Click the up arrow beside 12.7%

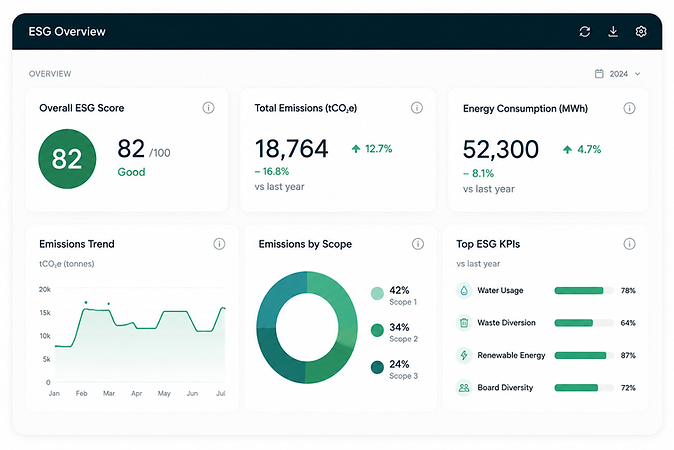[356, 149]
